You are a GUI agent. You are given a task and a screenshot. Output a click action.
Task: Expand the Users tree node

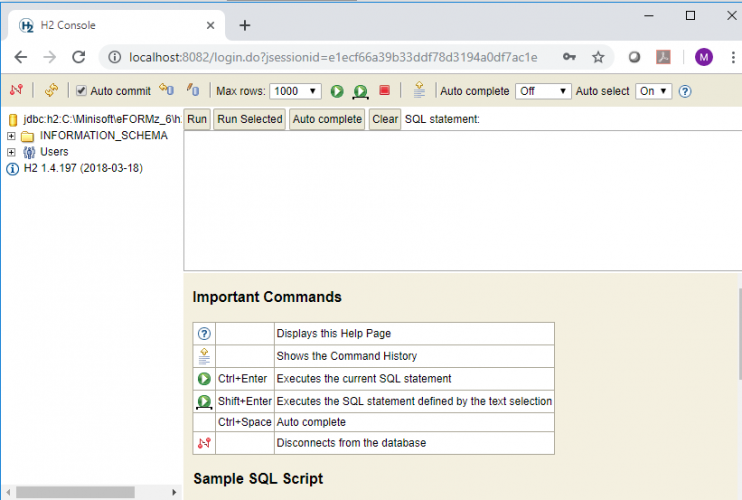coord(11,152)
